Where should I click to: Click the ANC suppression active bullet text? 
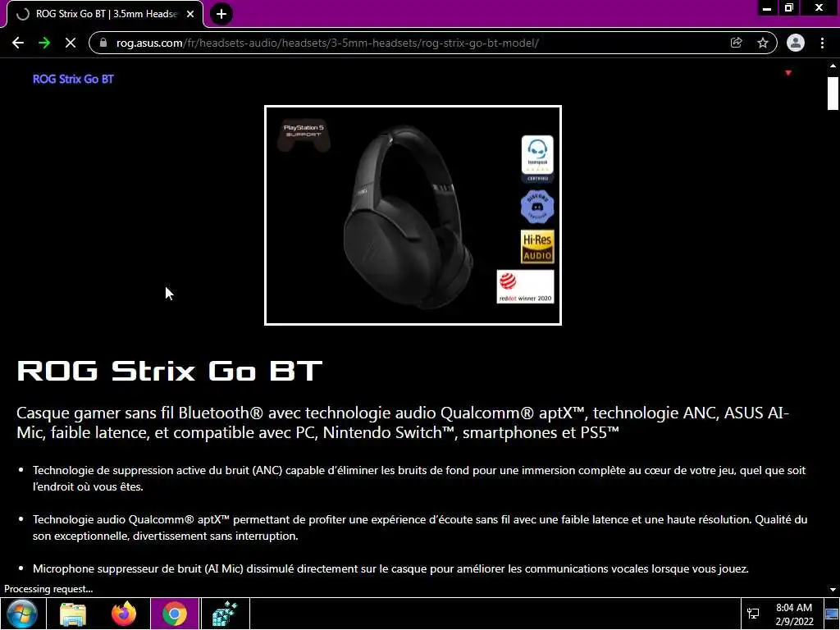(419, 478)
